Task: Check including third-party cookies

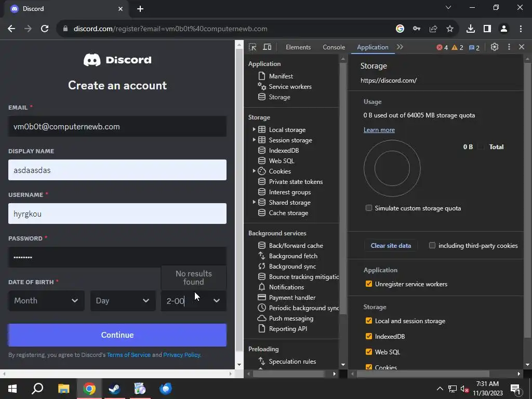Action: [432, 245]
